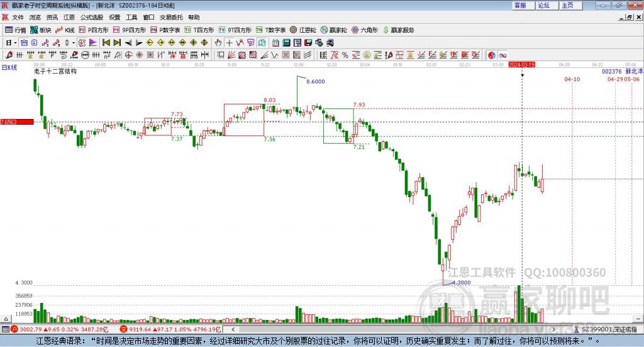Click the yin-yang taiji icon
The width and height of the screenshot is (644, 347).
point(492,55)
